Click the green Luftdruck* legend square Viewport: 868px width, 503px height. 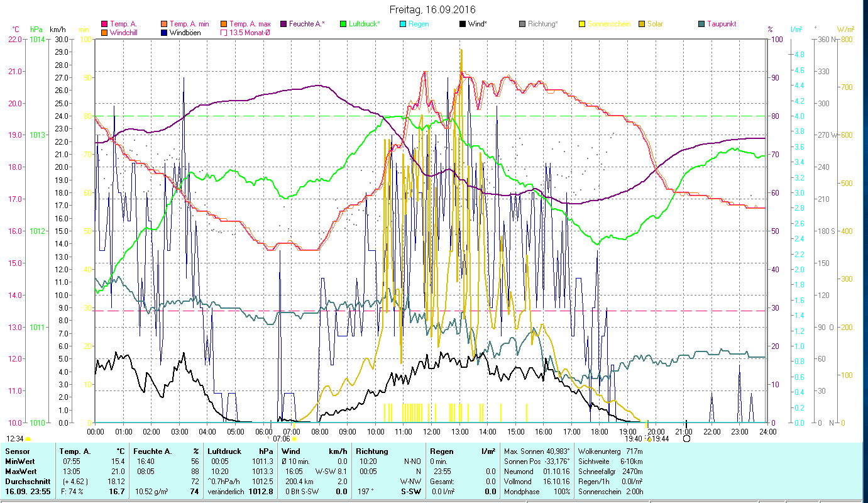(x=343, y=24)
